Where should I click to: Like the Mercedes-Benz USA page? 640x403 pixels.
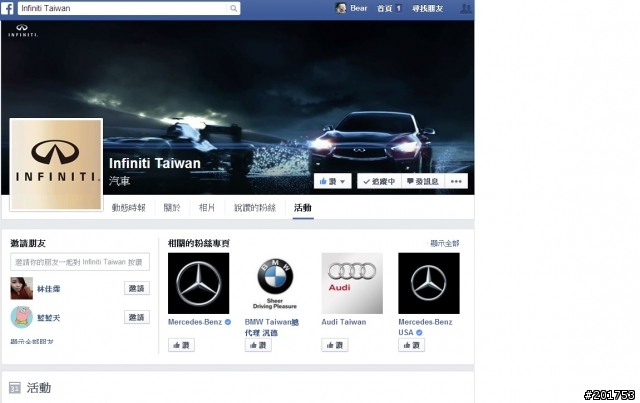click(411, 345)
